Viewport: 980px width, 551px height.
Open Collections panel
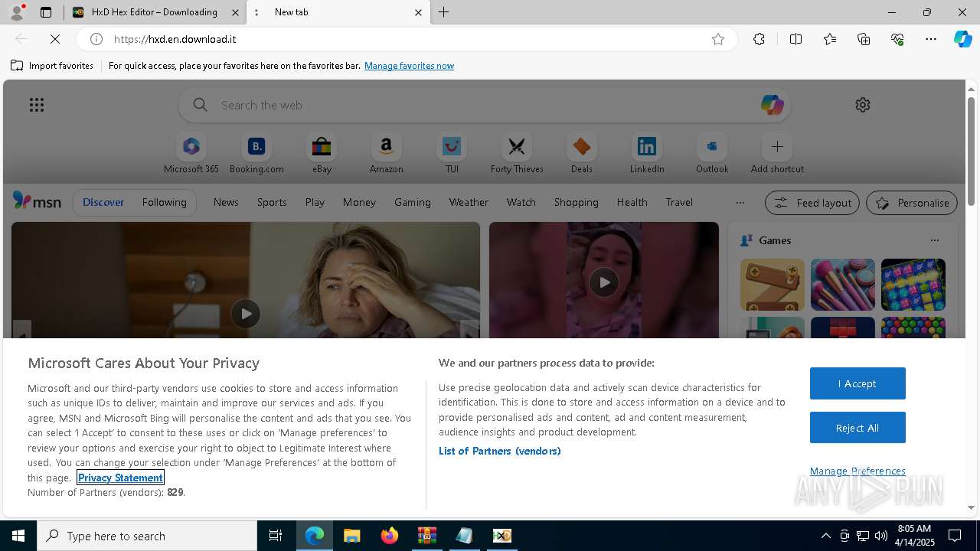click(x=864, y=39)
